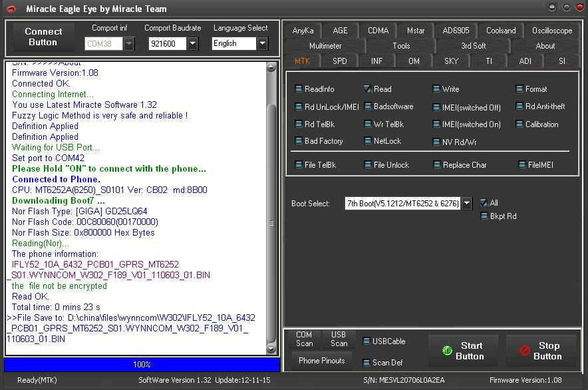Uncheck the All option beside Boot Select
588x390 pixels.
pyautogui.click(x=484, y=203)
